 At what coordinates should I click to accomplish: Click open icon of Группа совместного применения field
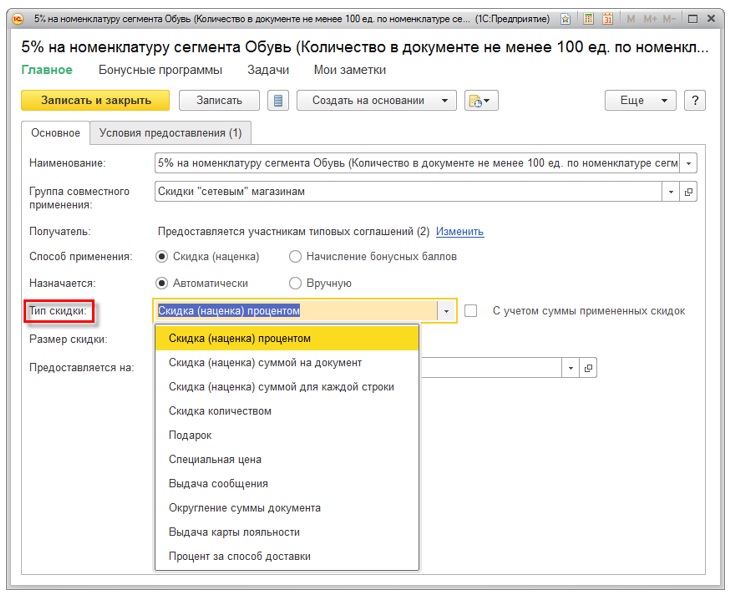[x=688, y=191]
